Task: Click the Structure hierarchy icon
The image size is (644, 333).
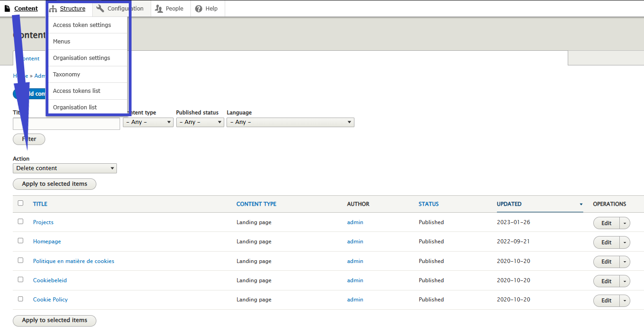Action: [53, 9]
